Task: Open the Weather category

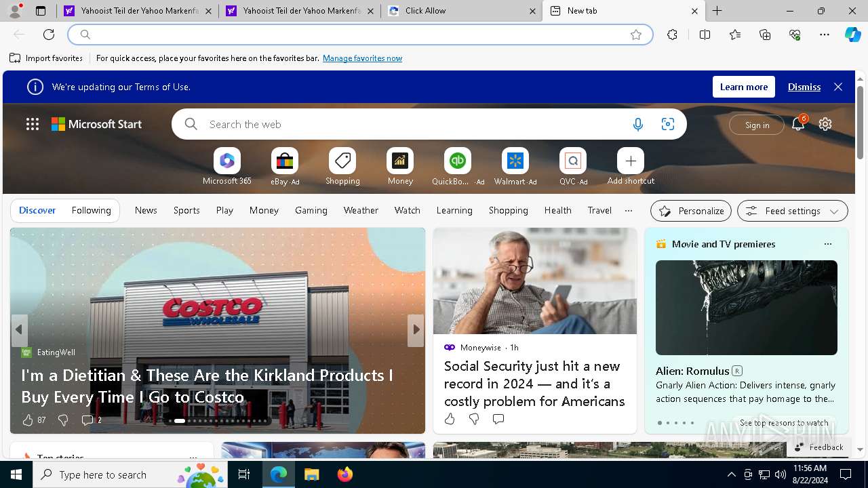Action: (x=361, y=210)
